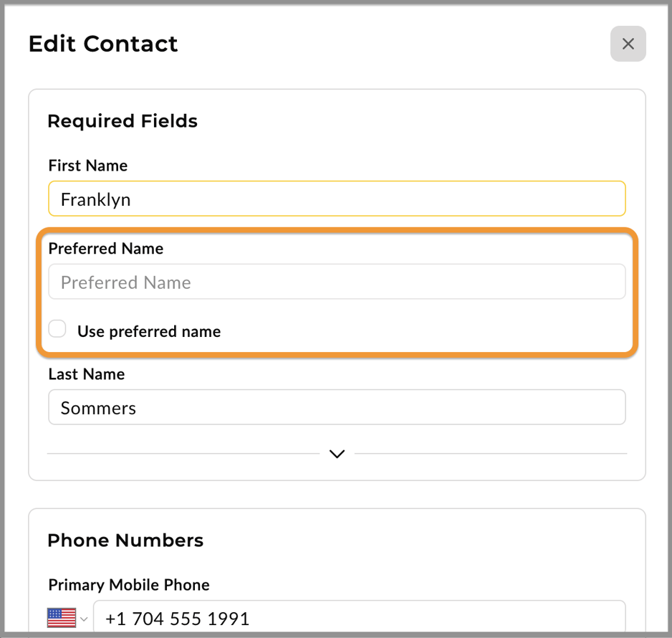Click the Use preferred name label text
The image size is (672, 638).
tap(149, 331)
